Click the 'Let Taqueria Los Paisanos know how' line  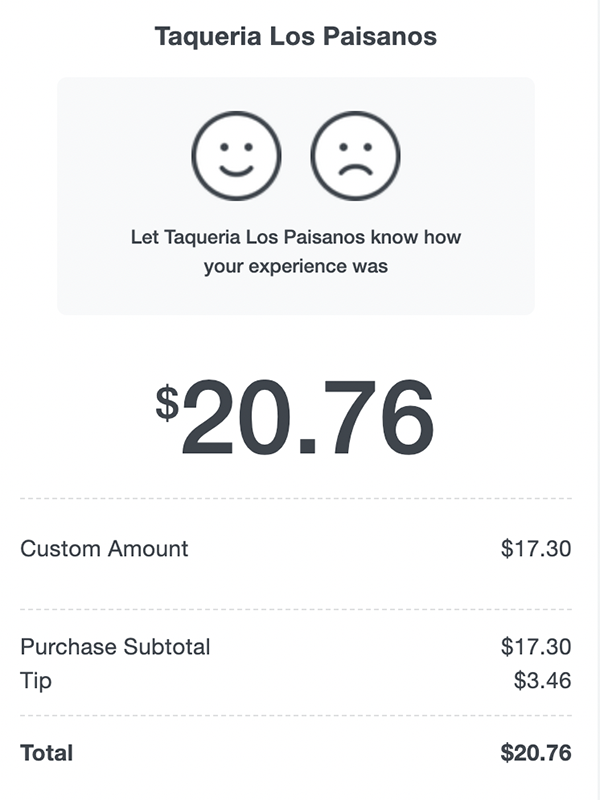[x=295, y=238]
